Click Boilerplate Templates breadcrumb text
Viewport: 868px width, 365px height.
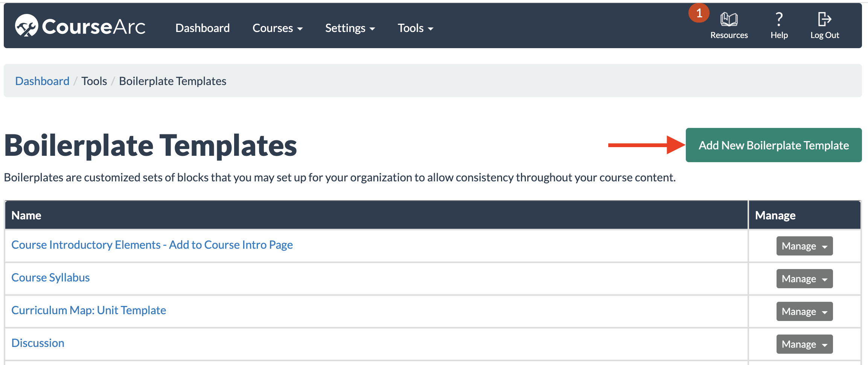[172, 81]
